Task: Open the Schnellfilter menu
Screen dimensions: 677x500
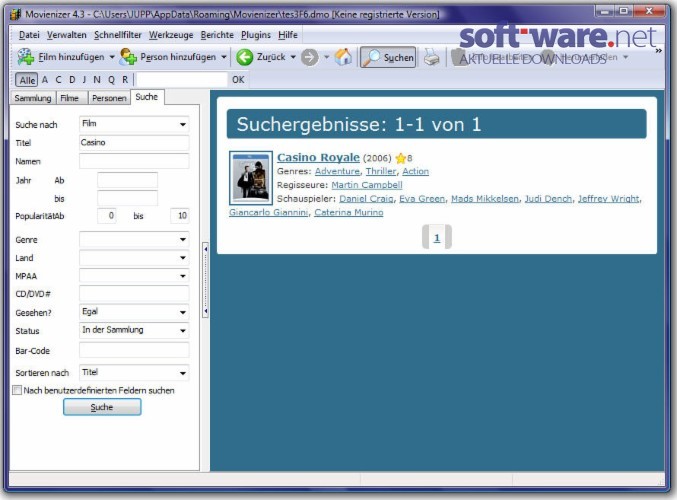Action: tap(117, 35)
